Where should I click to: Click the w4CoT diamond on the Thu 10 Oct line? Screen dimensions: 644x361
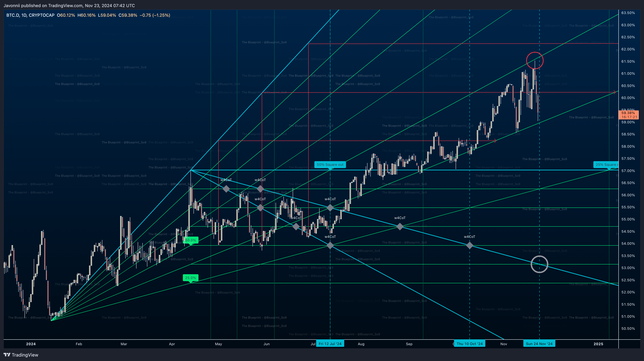click(469, 245)
